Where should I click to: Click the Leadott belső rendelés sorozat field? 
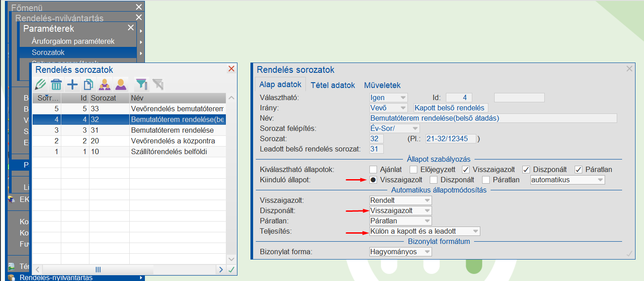pyautogui.click(x=377, y=149)
